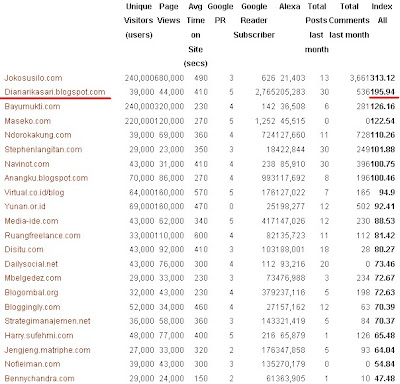The image size is (400, 384).
Task: Click the Bennychandra.com link
Action: click(39, 379)
